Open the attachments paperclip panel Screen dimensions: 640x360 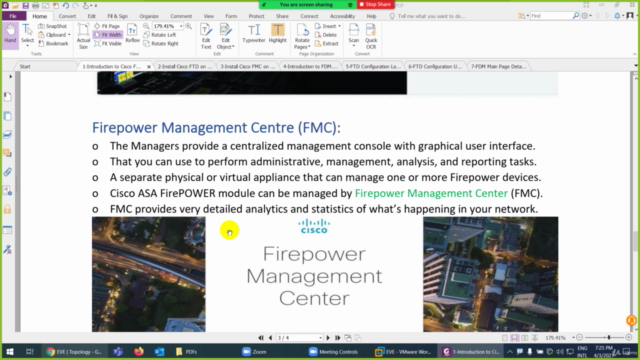coord(8,172)
